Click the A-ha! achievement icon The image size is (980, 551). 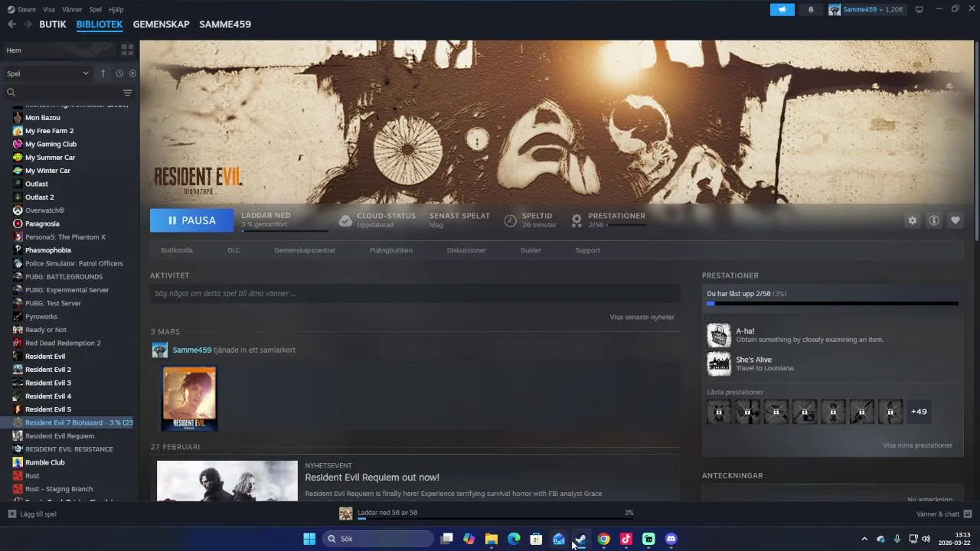(x=719, y=335)
